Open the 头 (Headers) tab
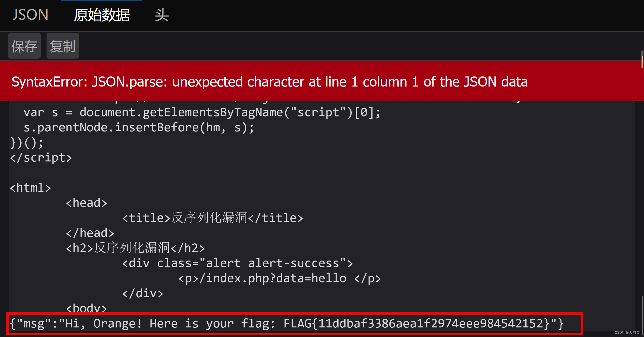 162,15
